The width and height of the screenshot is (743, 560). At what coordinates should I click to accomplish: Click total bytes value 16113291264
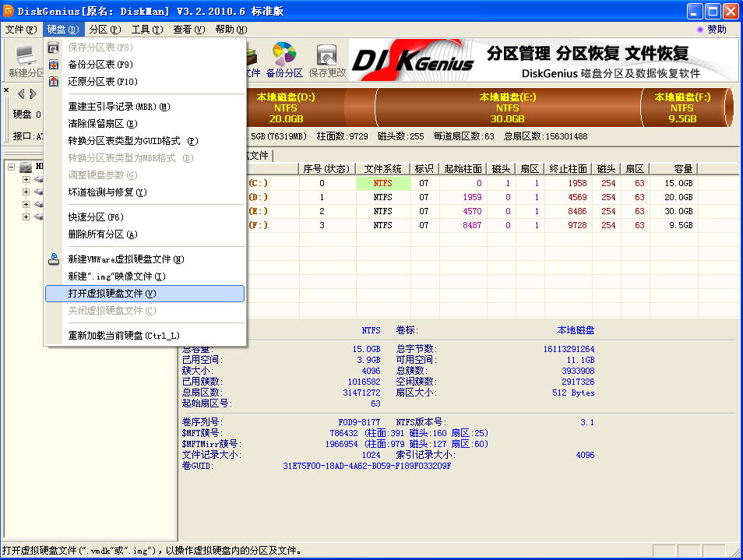(x=569, y=349)
